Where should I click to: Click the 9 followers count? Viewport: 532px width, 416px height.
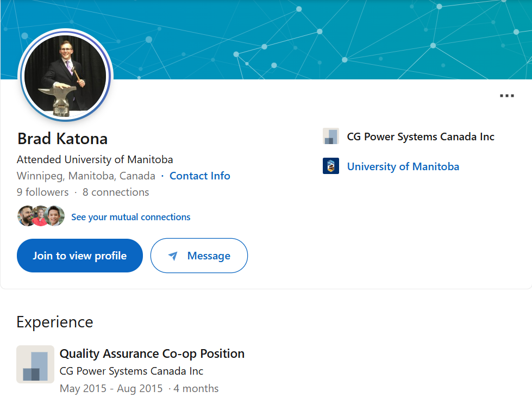point(43,192)
